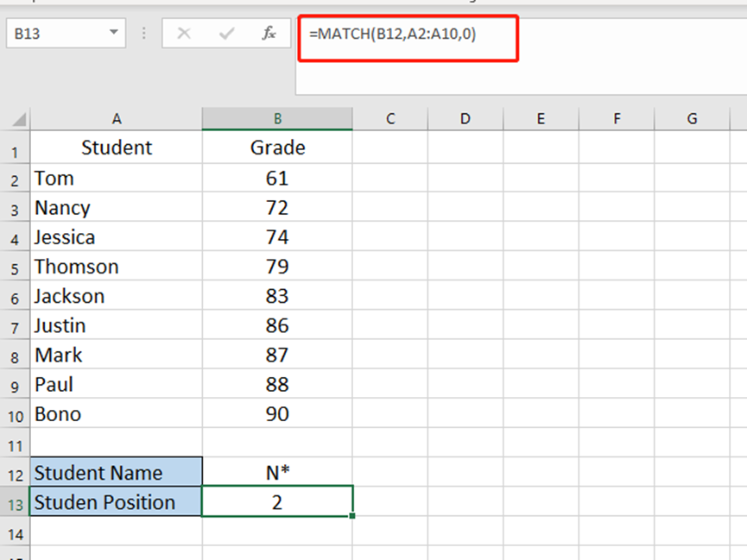Screen dimensions: 747x560
Task: Click the cell containing 'Jackson'
Action: 117,296
